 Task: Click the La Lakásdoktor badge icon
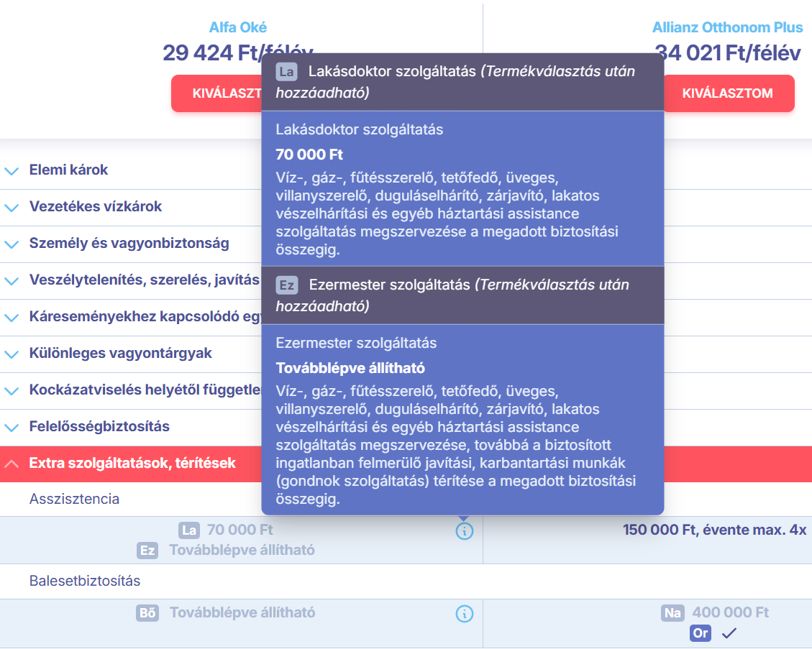287,70
